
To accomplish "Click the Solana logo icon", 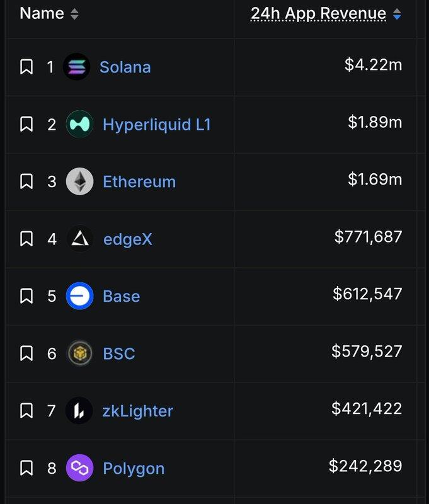I will point(77,67).
